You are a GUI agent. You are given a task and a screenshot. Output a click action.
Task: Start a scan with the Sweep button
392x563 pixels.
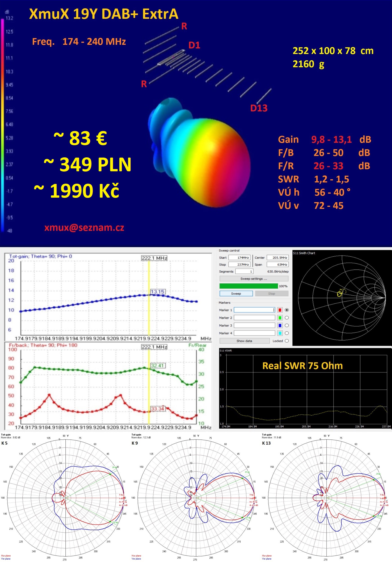tap(236, 294)
